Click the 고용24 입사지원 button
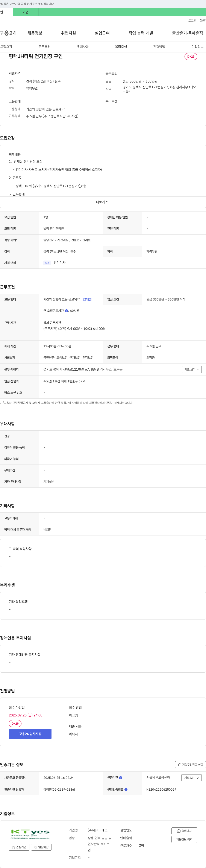The height and width of the screenshot is (868, 206). [x=30, y=734]
